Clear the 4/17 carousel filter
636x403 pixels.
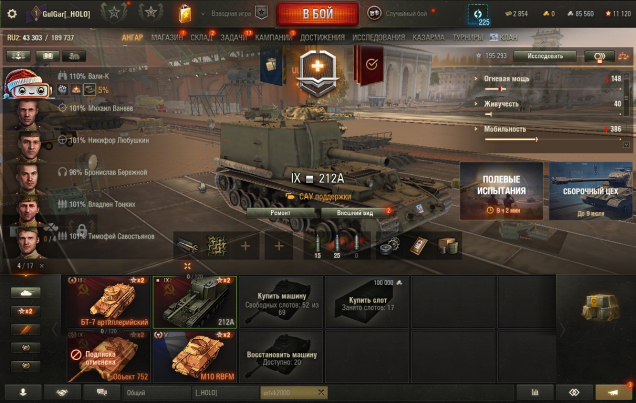click(42, 266)
